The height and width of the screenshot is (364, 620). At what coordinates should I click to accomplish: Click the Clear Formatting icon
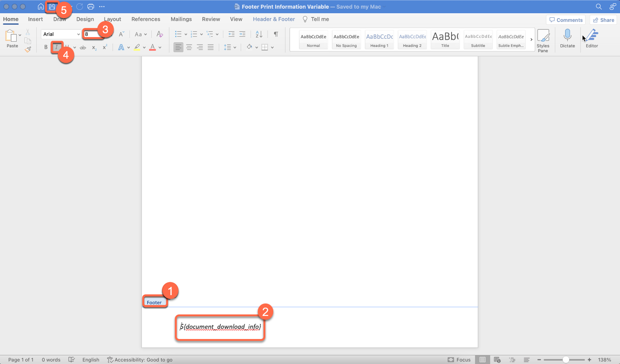point(160,34)
